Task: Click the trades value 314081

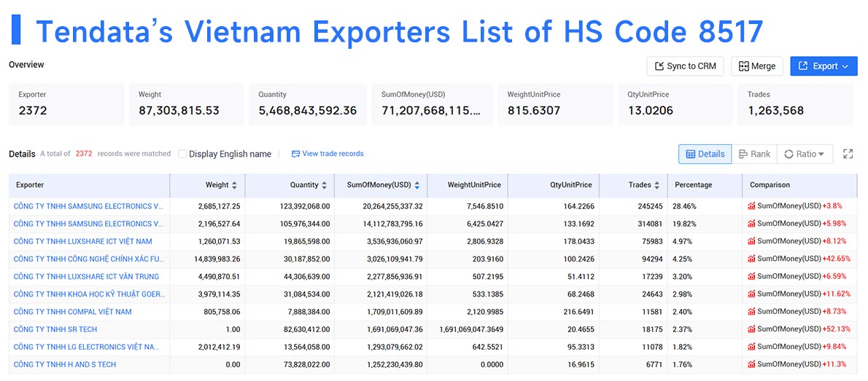Action: tap(650, 224)
